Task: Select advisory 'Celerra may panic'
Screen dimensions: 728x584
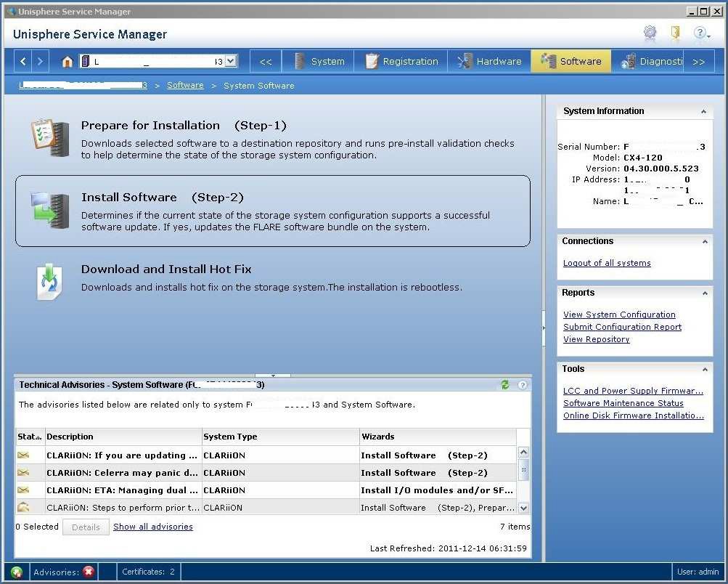Action: coord(266,473)
